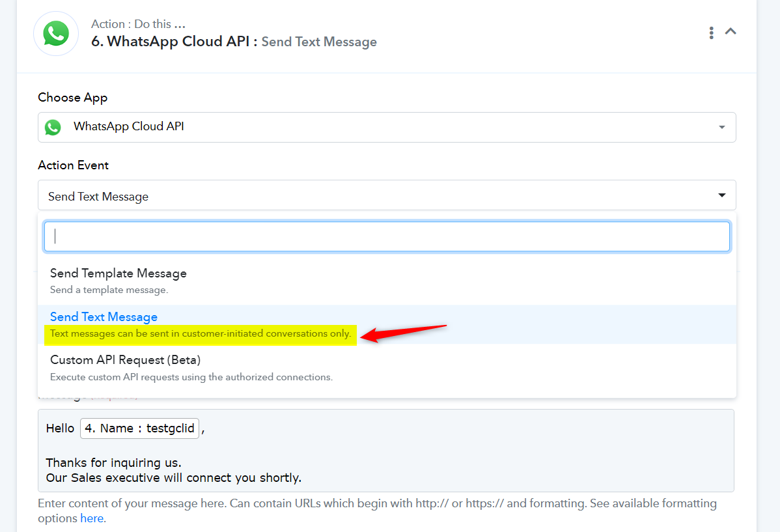Select Send Text Message option

click(x=387, y=324)
